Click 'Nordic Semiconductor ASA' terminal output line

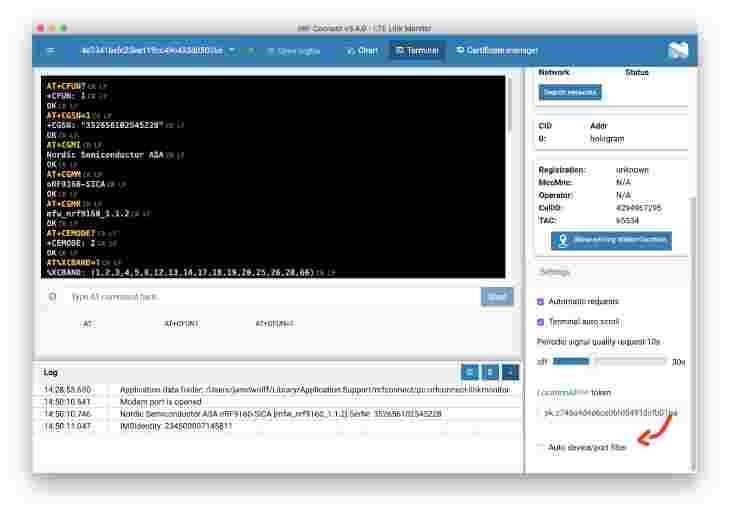105,155
